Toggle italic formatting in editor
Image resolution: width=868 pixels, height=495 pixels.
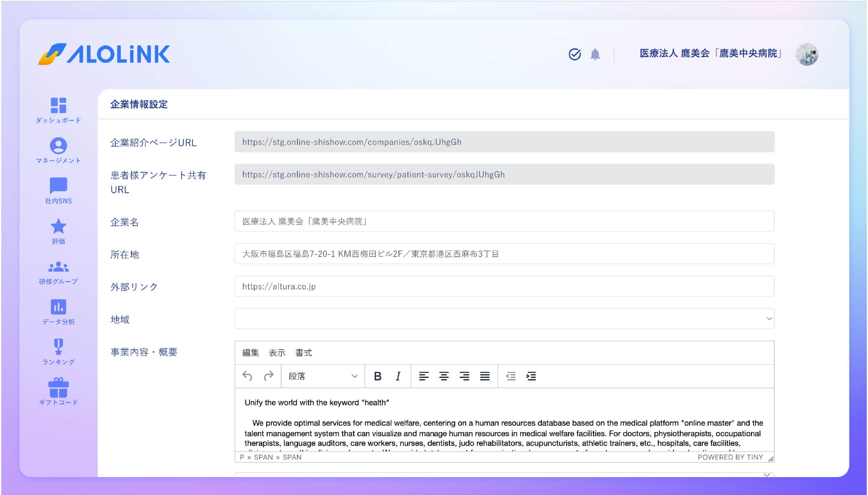(x=398, y=376)
